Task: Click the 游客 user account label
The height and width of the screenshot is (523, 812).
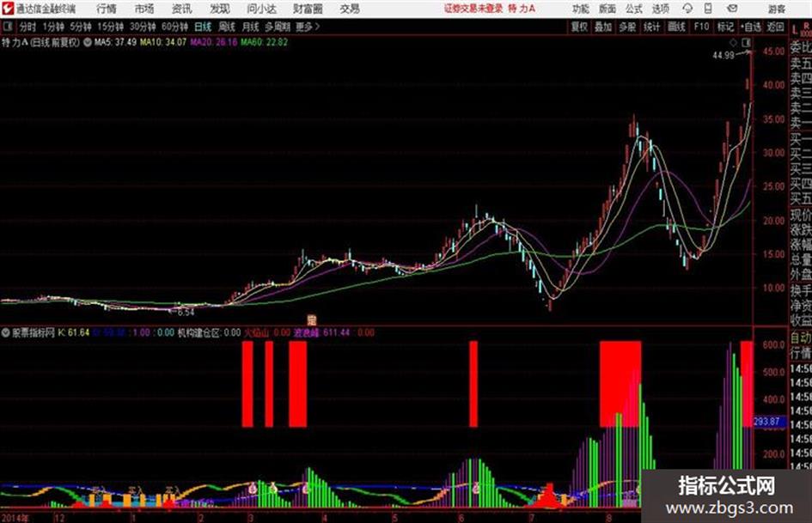Action: (776, 9)
